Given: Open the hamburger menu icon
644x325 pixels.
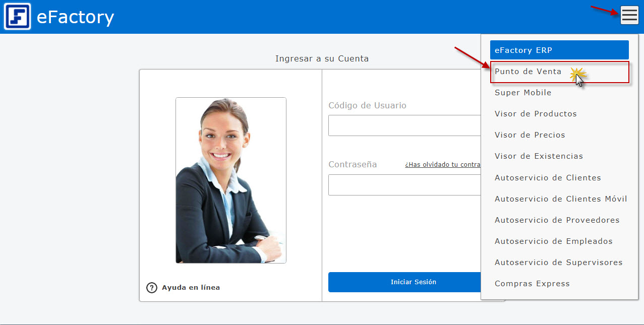Looking at the screenshot, I should click(629, 15).
